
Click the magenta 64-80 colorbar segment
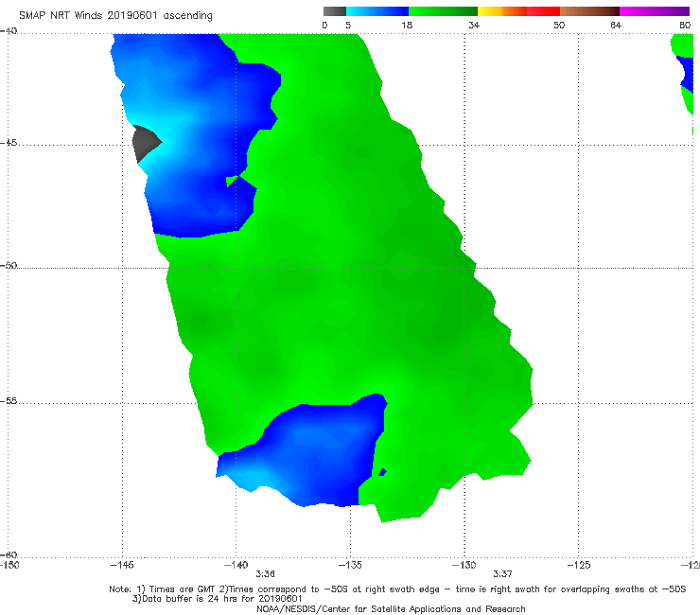click(x=655, y=11)
